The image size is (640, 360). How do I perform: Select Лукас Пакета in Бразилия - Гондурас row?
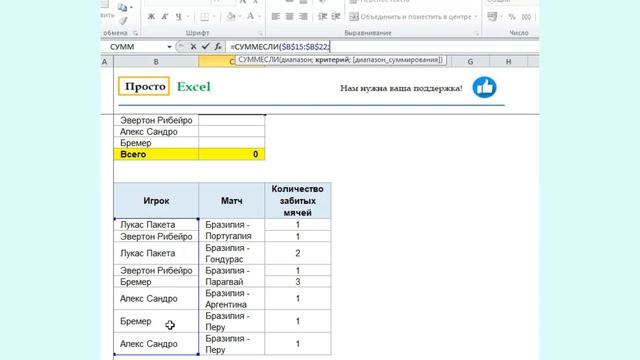156,253
